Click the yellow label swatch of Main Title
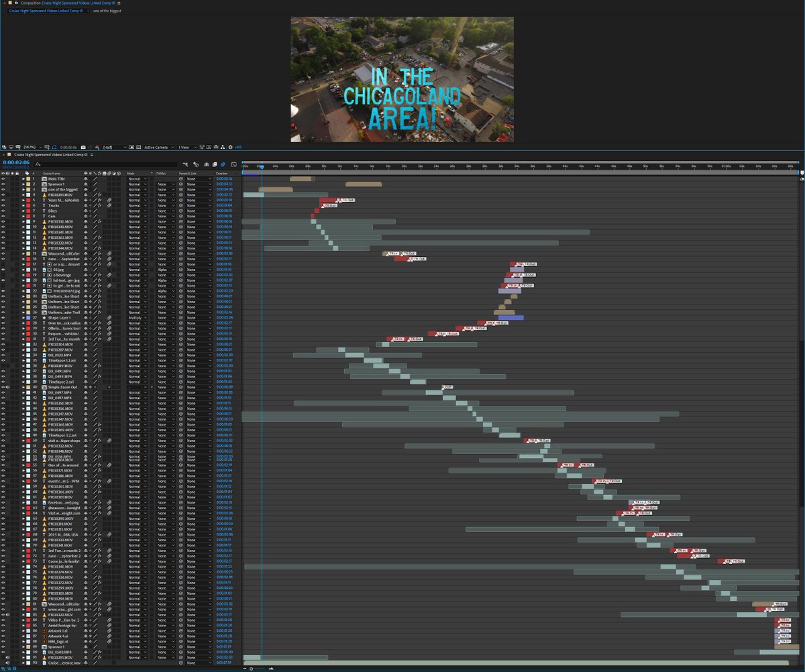 28,178
